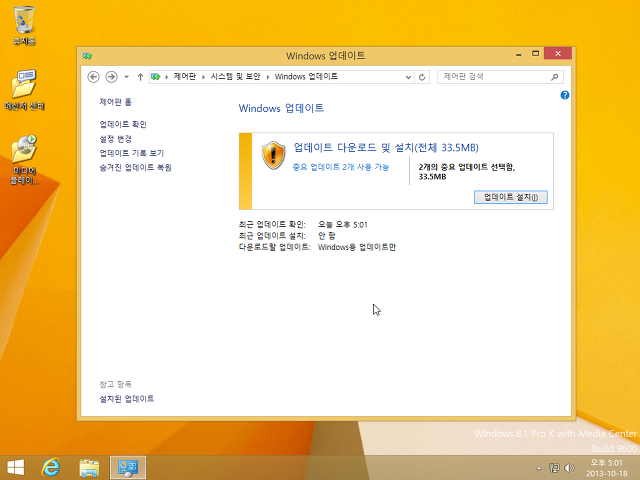Click the Windows용 업데이트만 value

[x=357, y=247]
